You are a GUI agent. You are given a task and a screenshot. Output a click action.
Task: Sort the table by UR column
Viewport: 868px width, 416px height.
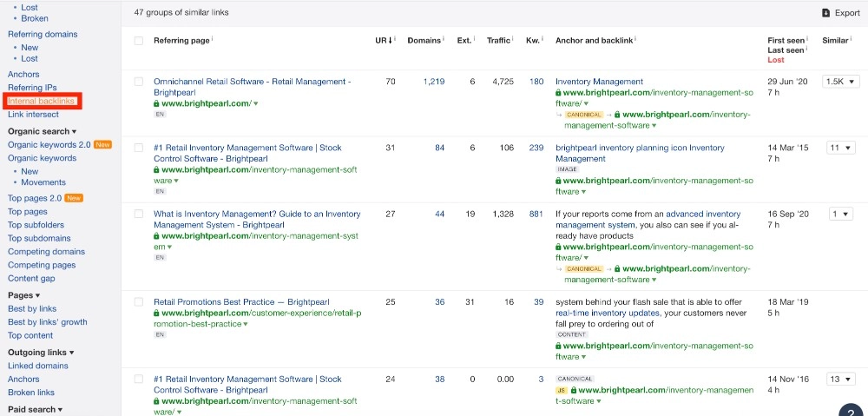[x=383, y=40]
